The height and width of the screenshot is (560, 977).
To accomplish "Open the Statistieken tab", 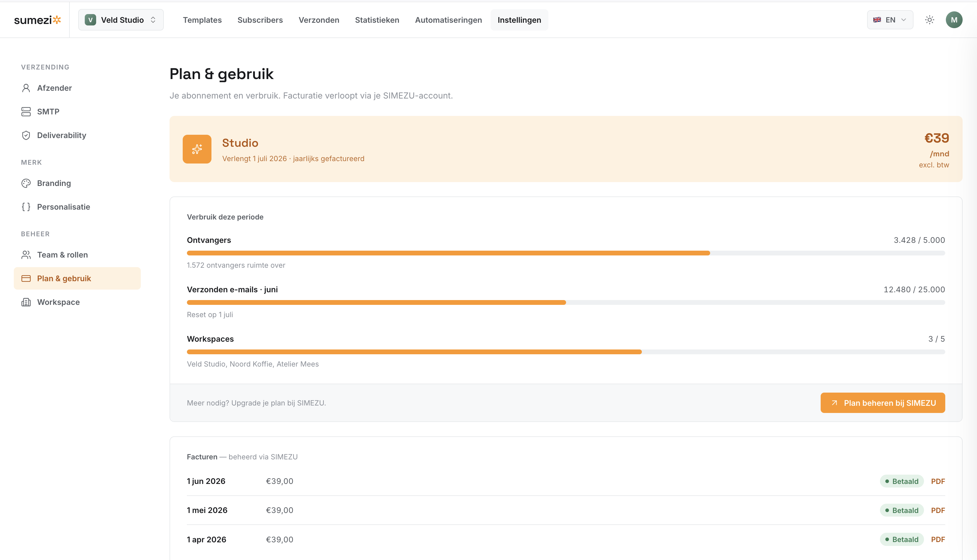I will point(377,20).
